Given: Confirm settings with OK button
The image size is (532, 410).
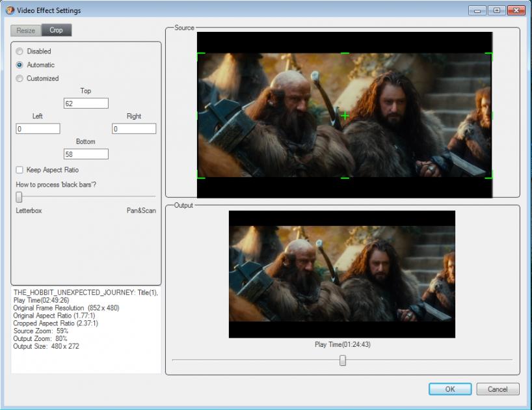Looking at the screenshot, I should tap(450, 389).
